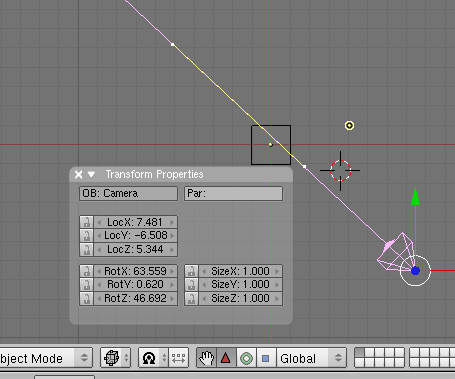Decrease RotX with its left arrow
Viewport: 455px width, 379px height.
[99, 271]
